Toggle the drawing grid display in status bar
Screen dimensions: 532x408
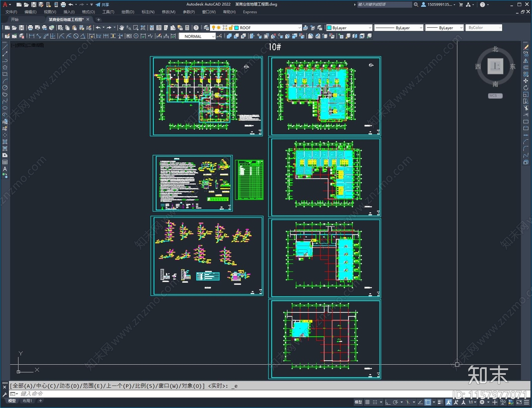pos(367,402)
